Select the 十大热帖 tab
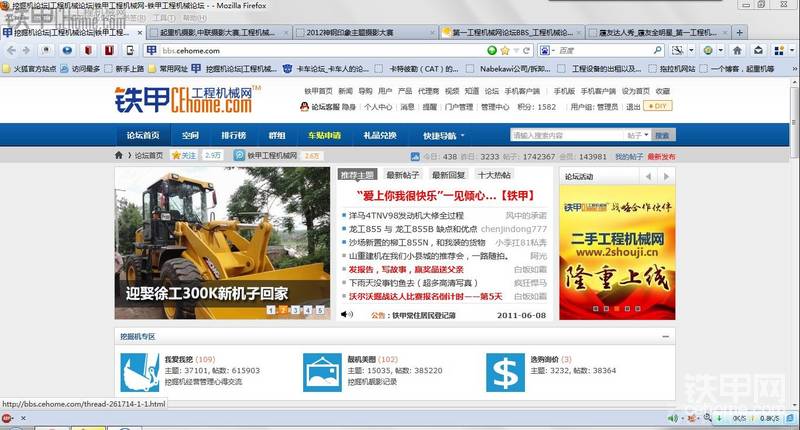This screenshot has height=430, width=800. 494,175
